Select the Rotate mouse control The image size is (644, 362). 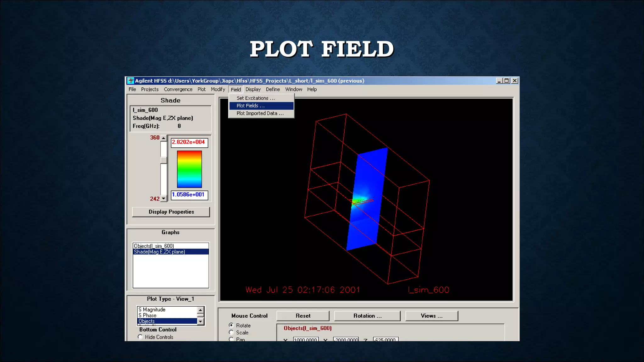pyautogui.click(x=231, y=325)
